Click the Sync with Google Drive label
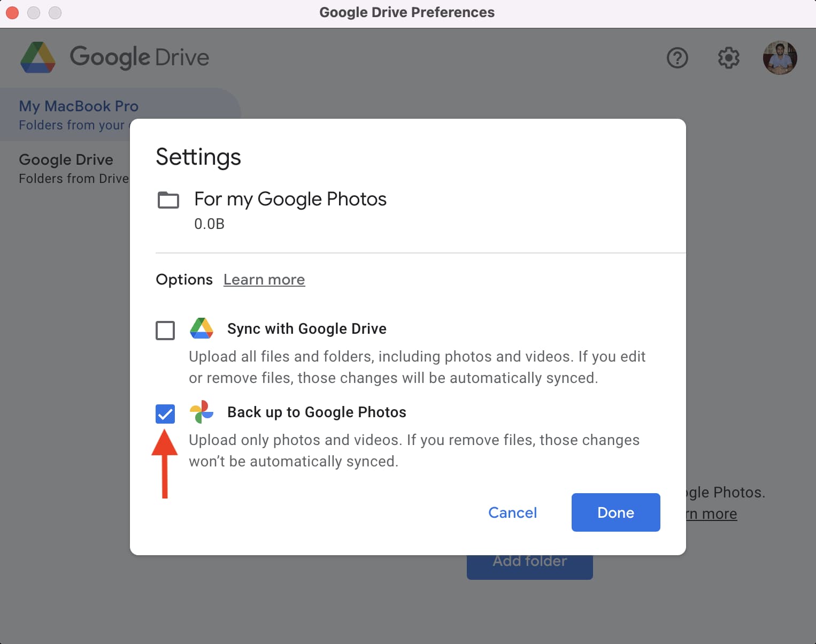The image size is (816, 644). tap(306, 328)
